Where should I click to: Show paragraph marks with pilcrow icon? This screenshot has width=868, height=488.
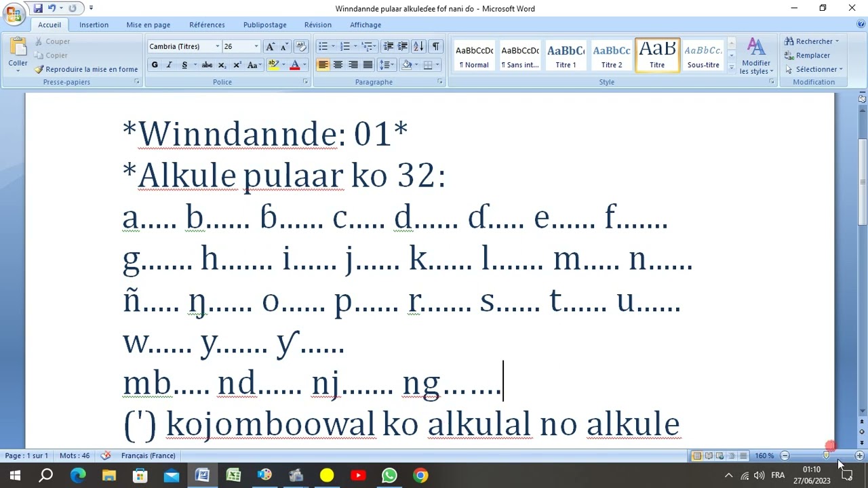(x=435, y=46)
